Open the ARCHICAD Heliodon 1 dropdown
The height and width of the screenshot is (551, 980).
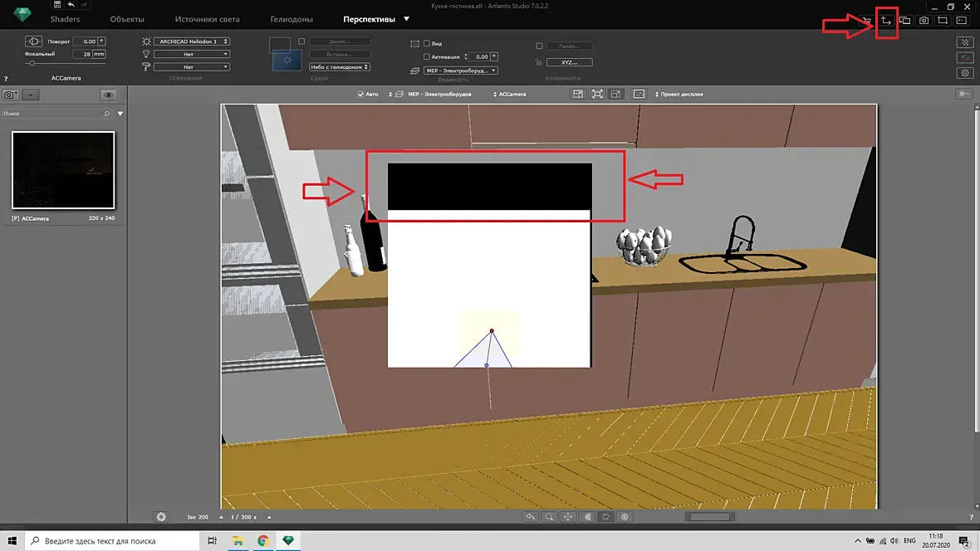pyautogui.click(x=192, y=41)
